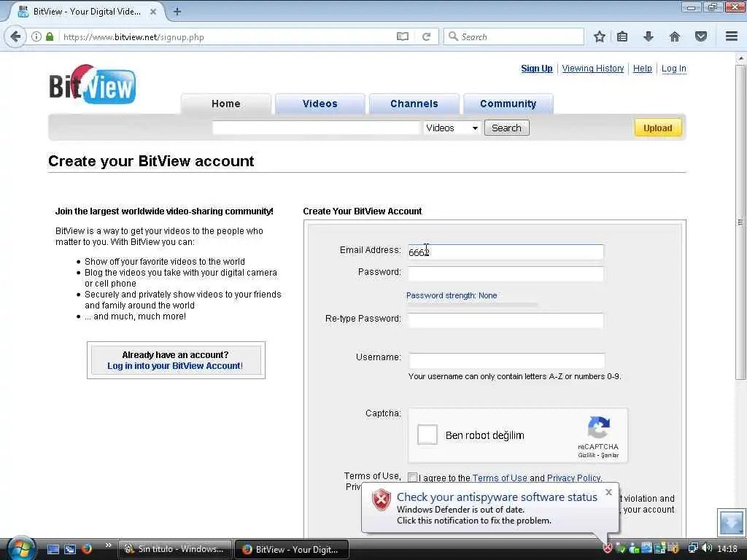Switch to Sin título taskbar window
This screenshot has width=747, height=560.
175,549
